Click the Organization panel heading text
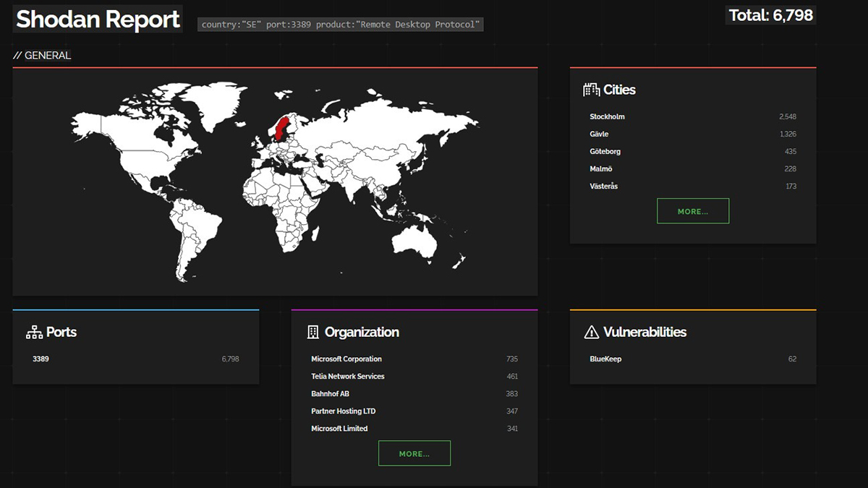The height and width of the screenshot is (488, 868). click(362, 333)
